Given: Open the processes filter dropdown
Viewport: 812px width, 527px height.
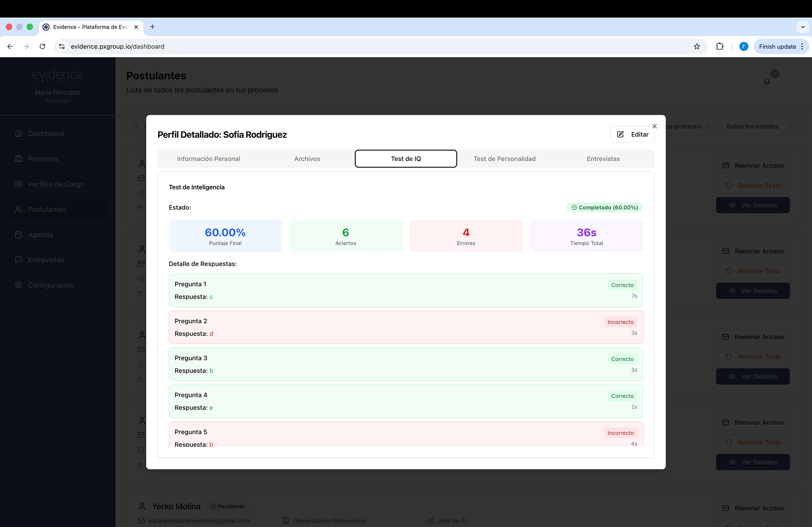Looking at the screenshot, I should click(689, 126).
